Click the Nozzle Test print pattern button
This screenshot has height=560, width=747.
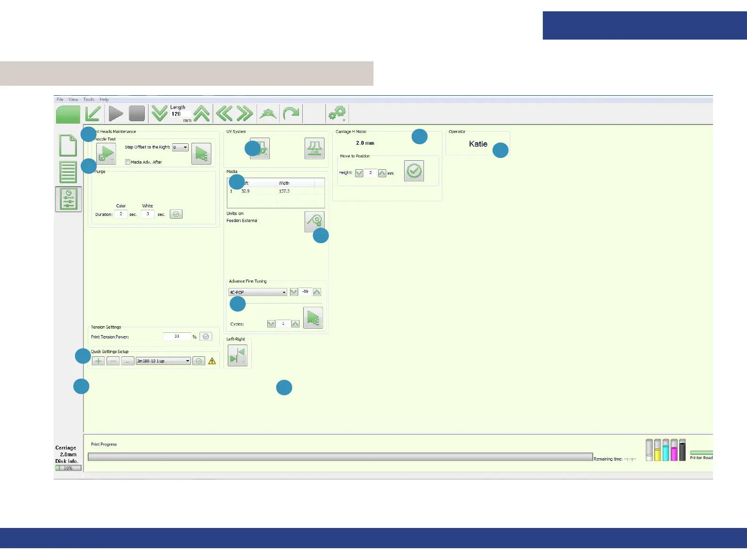point(201,154)
